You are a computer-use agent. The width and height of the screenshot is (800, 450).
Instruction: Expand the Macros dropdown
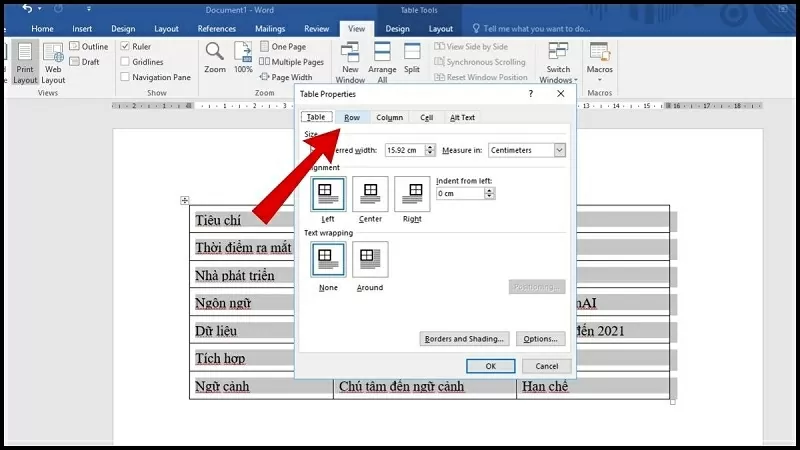coord(600,80)
